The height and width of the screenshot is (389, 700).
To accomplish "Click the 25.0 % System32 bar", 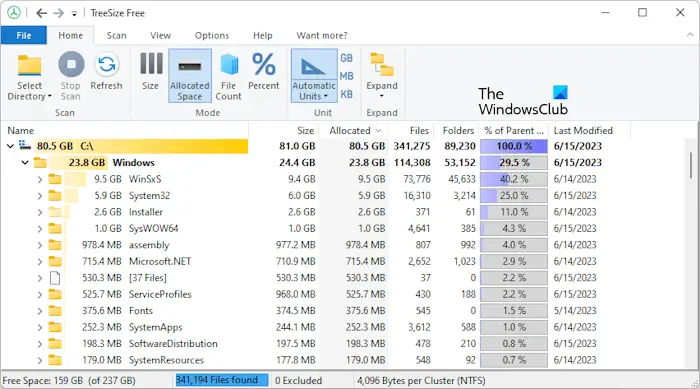I will (514, 196).
